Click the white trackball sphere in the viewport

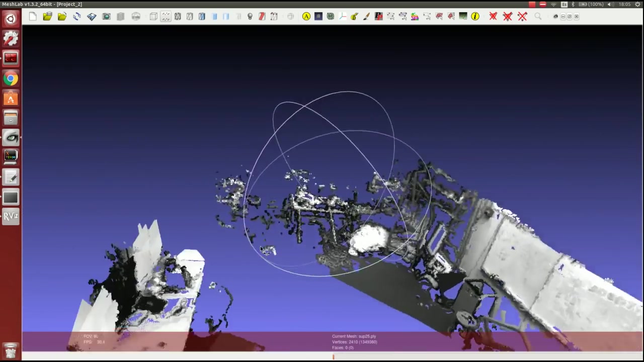[337, 184]
